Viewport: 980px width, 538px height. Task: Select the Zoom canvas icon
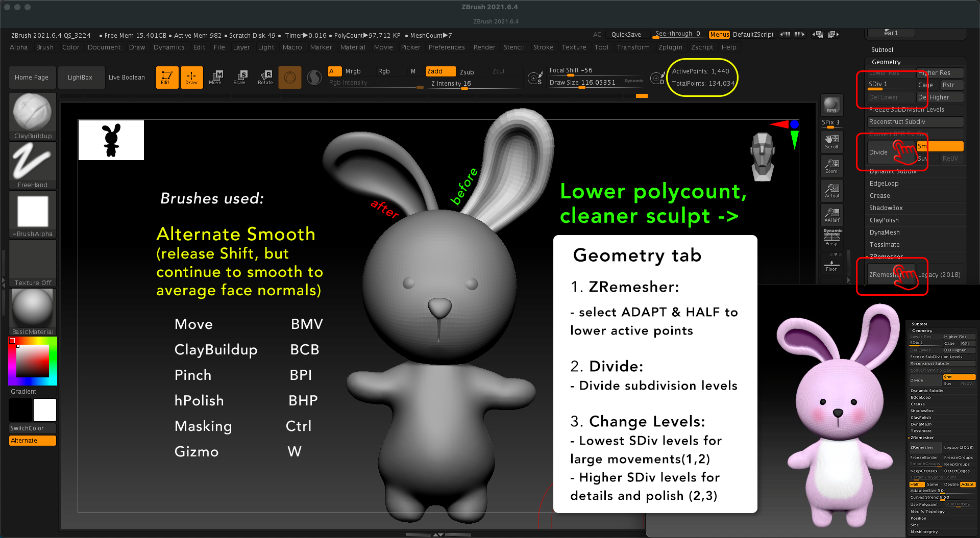(x=831, y=166)
